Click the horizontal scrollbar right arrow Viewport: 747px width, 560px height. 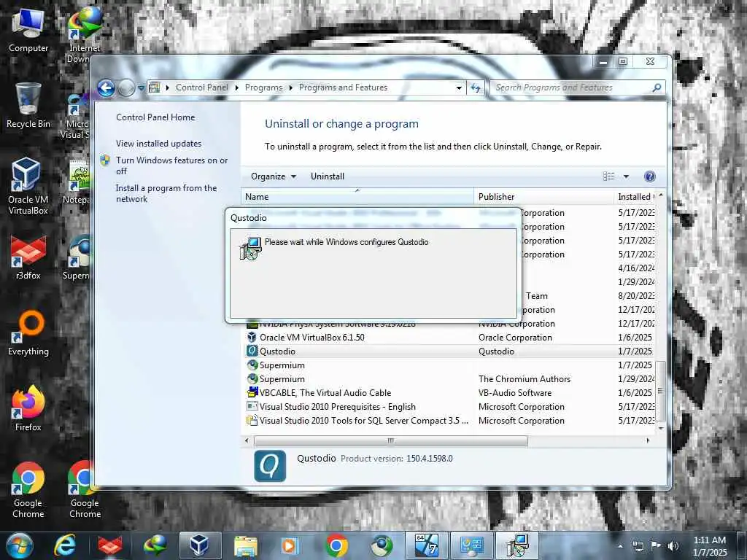(x=648, y=441)
